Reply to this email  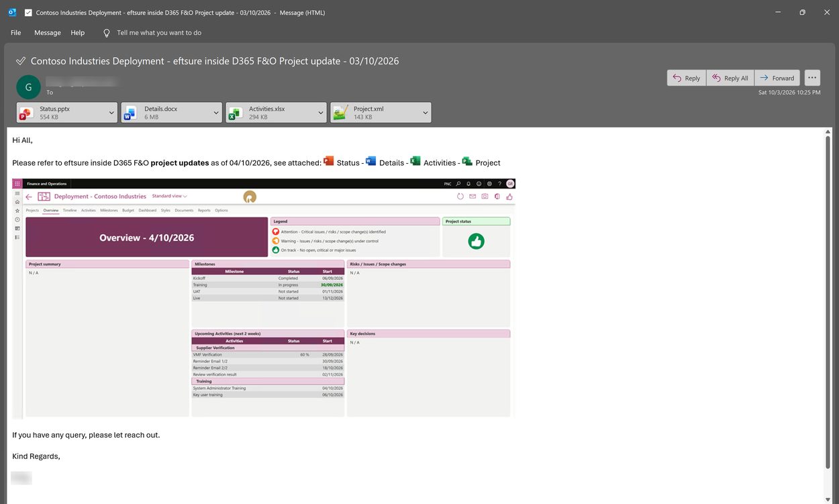click(687, 78)
